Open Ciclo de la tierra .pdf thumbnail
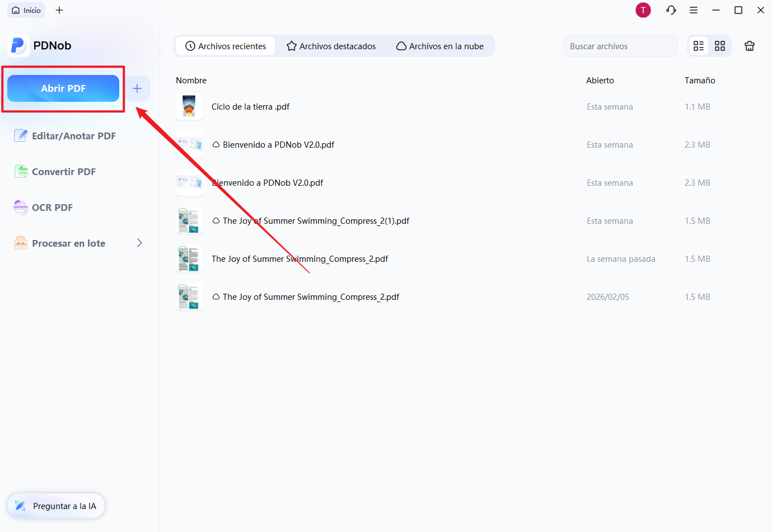772x532 pixels. coord(189,107)
